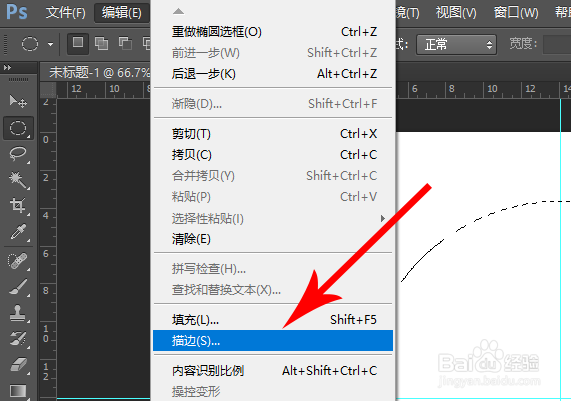Open the 视图(V) menu

point(456,13)
